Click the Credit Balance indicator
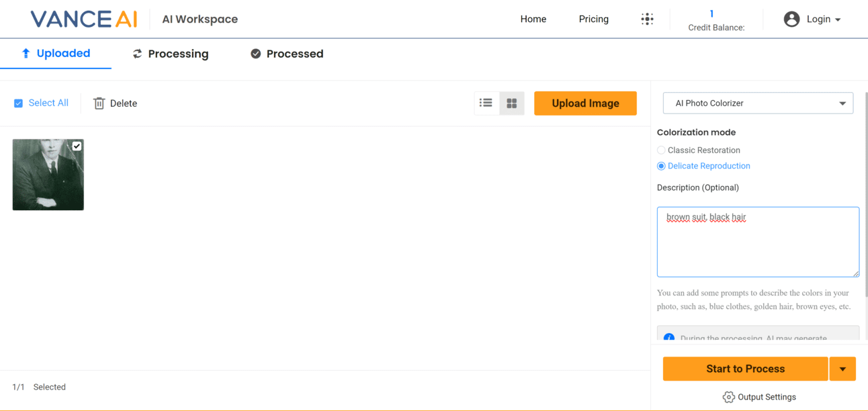The height and width of the screenshot is (411, 868). tap(716, 20)
